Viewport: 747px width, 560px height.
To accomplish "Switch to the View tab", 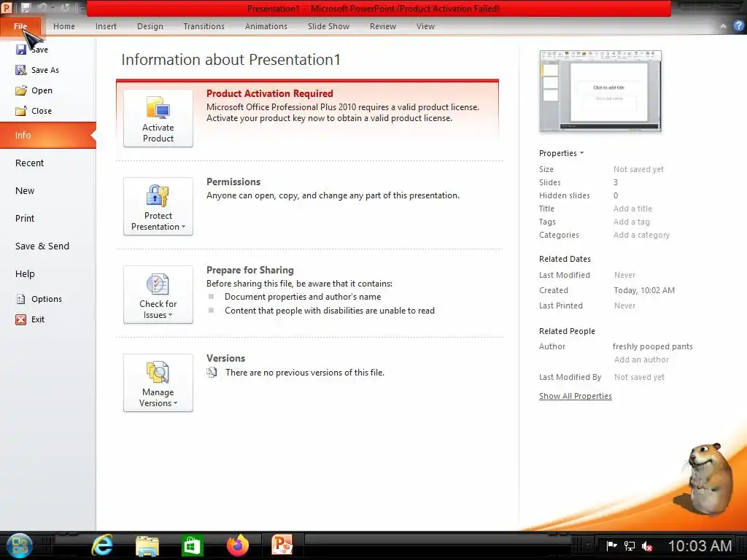I will pos(425,26).
